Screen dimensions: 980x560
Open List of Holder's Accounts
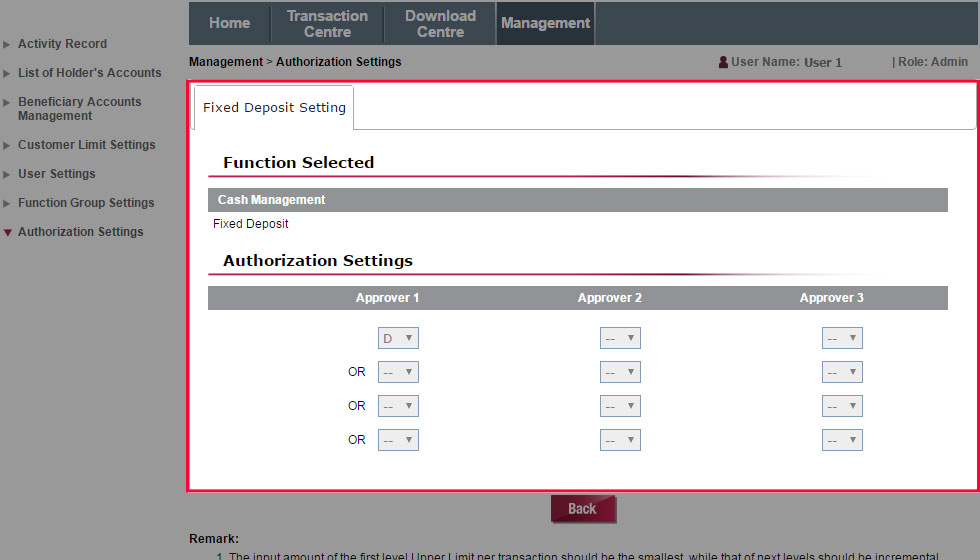click(89, 72)
